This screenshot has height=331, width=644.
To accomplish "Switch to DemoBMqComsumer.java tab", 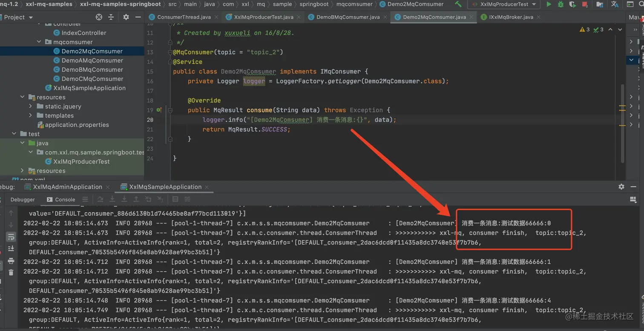I will (348, 17).
